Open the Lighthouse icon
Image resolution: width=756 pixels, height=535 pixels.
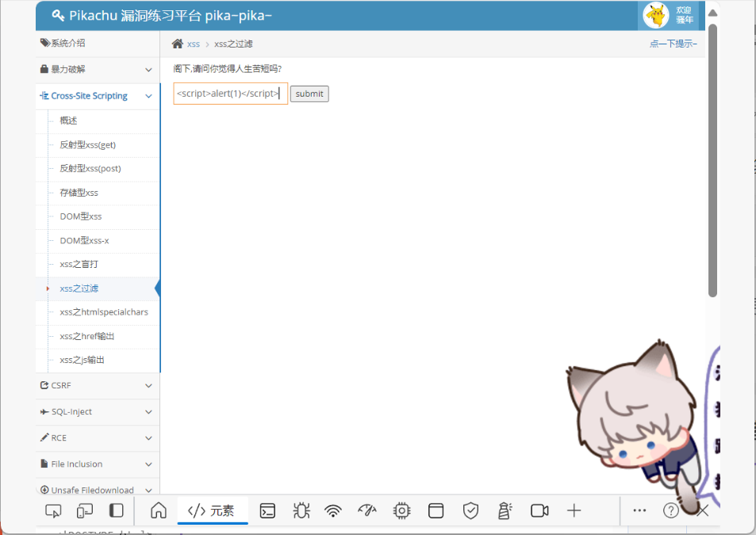pyautogui.click(x=505, y=510)
